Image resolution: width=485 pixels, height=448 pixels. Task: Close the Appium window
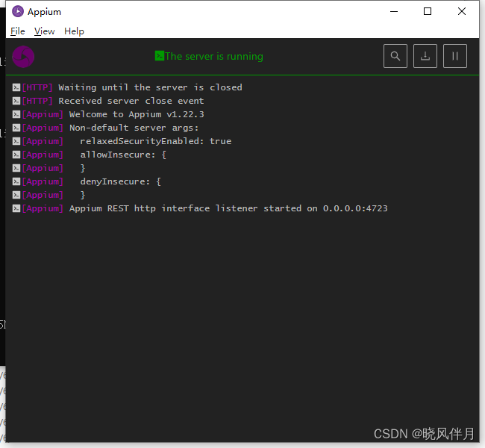461,11
